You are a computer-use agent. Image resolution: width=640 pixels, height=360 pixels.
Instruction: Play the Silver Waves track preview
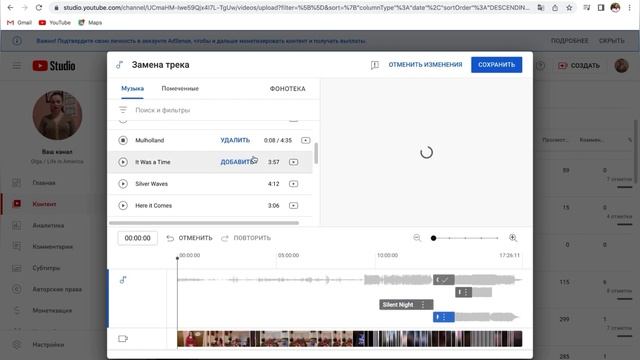point(123,184)
